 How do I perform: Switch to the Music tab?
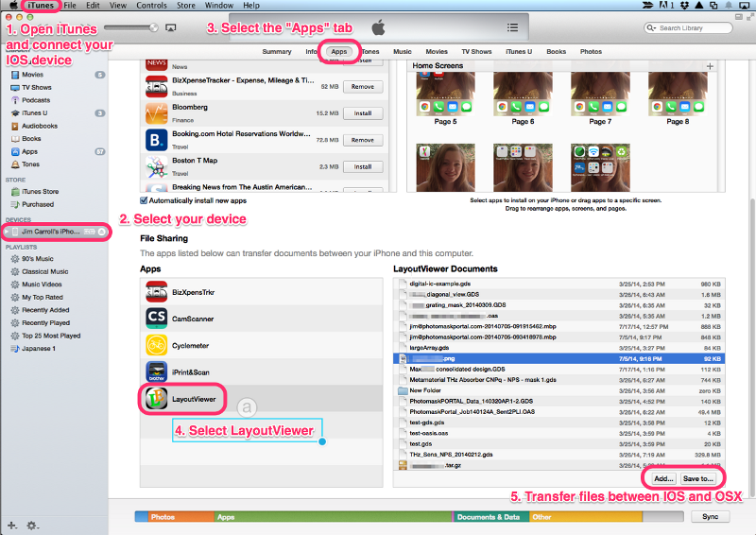click(x=403, y=52)
